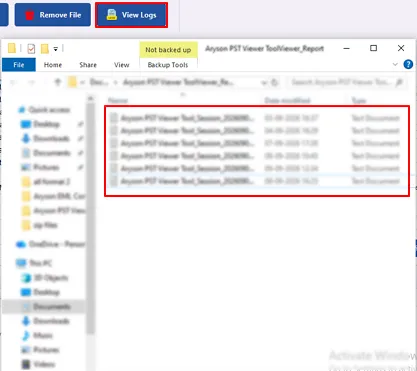Open the address bar history dropdown
The height and width of the screenshot is (371, 417).
264,82
